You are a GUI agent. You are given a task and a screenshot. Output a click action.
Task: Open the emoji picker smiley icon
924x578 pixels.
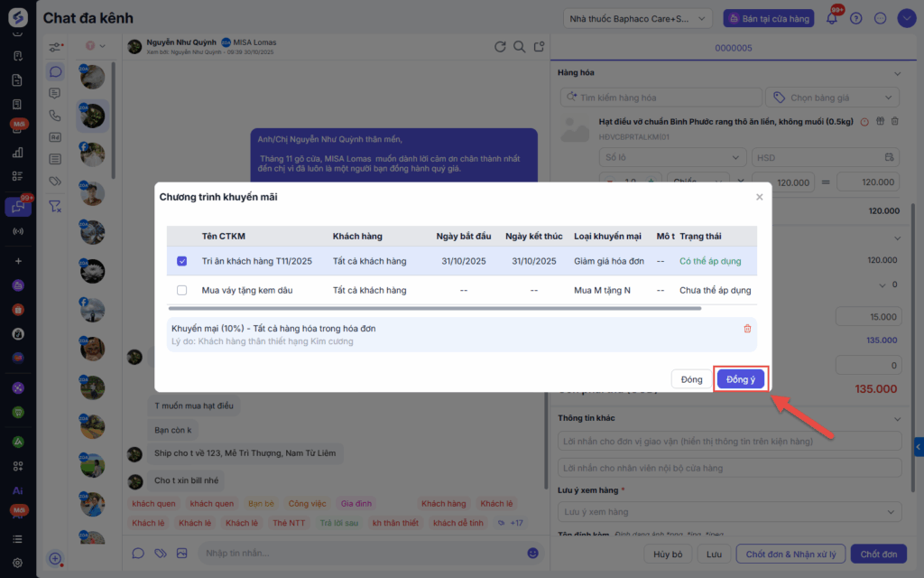532,554
